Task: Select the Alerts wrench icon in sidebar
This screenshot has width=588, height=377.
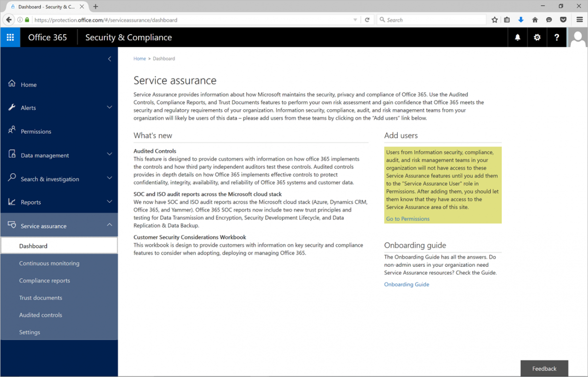Action: tap(12, 108)
